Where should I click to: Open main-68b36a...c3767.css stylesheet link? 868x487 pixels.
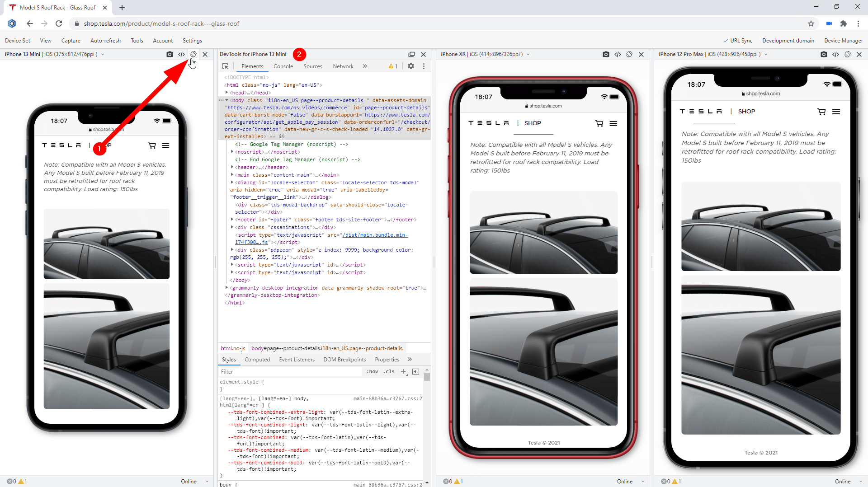[x=388, y=398]
